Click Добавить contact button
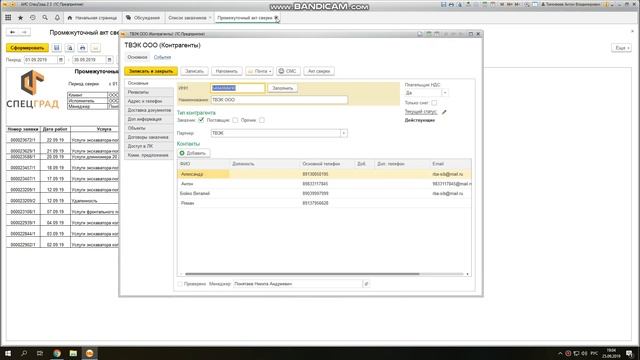This screenshot has width=640, height=360. [x=194, y=153]
